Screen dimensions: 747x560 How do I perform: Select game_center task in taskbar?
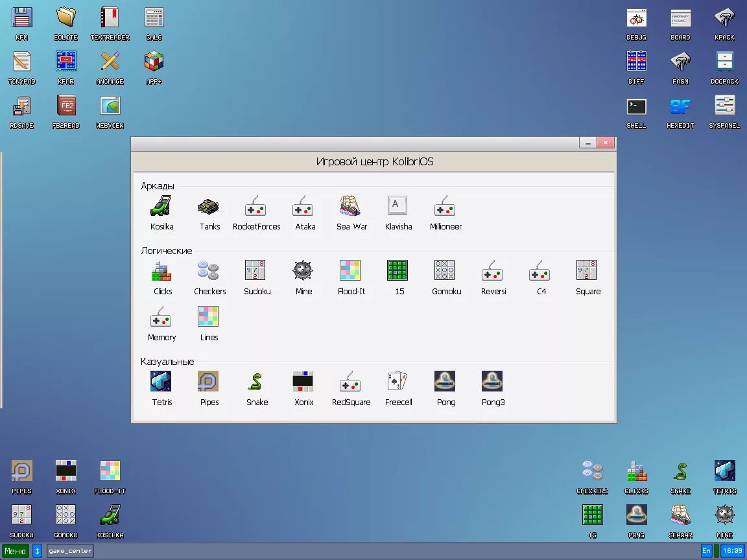pos(70,551)
